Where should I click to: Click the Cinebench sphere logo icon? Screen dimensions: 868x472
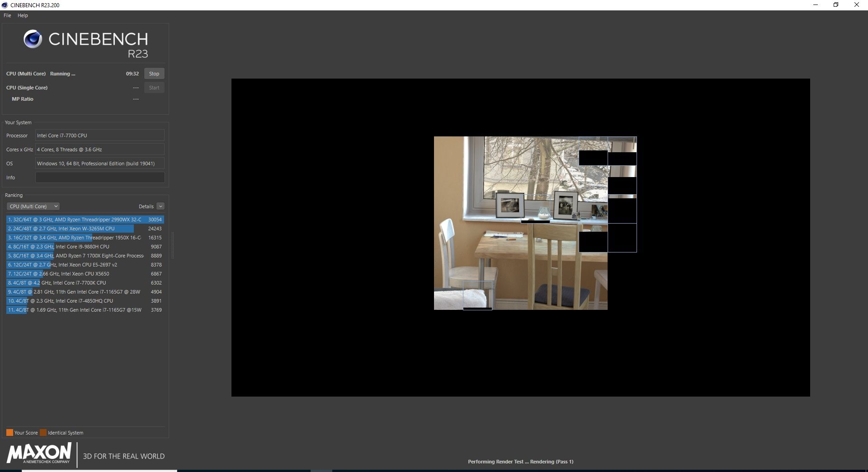tap(33, 39)
